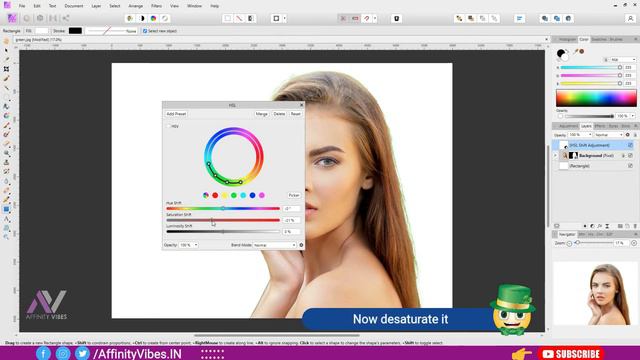Viewport: 640px width, 360px height.
Task: Apply Auto White Balance icon
Action: 165,18
